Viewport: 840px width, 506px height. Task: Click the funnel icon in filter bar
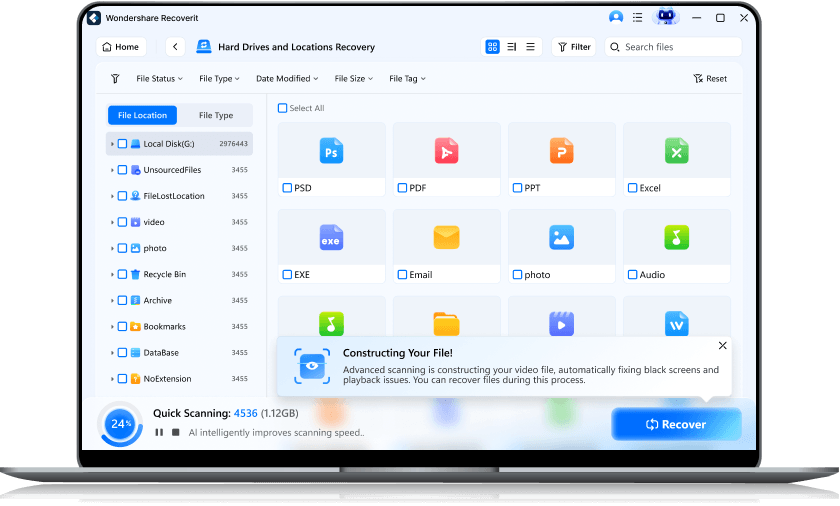[x=115, y=79]
